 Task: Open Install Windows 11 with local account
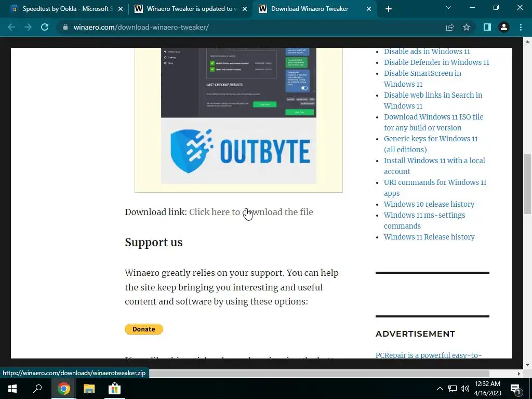tap(434, 166)
